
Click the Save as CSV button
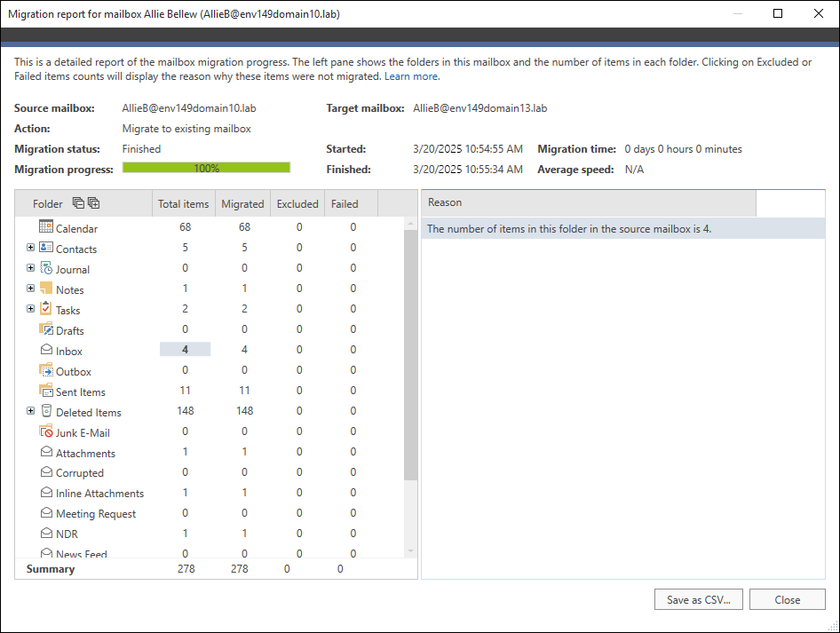[698, 600]
